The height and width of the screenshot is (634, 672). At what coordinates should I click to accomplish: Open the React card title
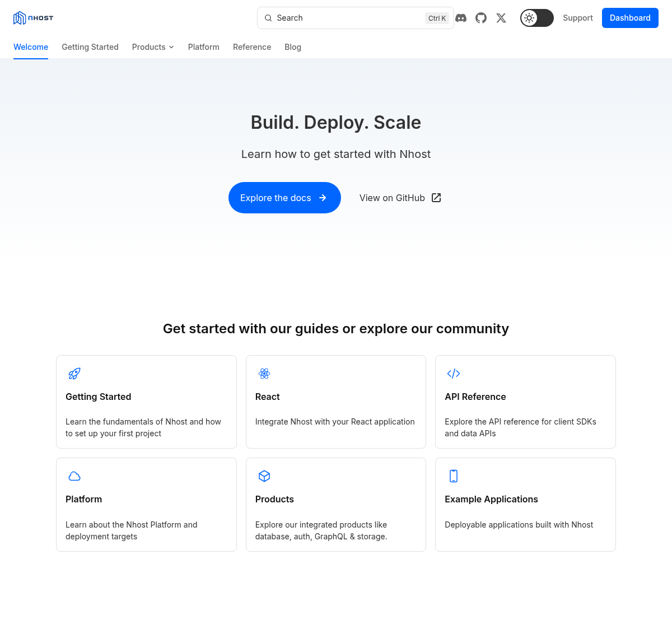pyautogui.click(x=267, y=397)
